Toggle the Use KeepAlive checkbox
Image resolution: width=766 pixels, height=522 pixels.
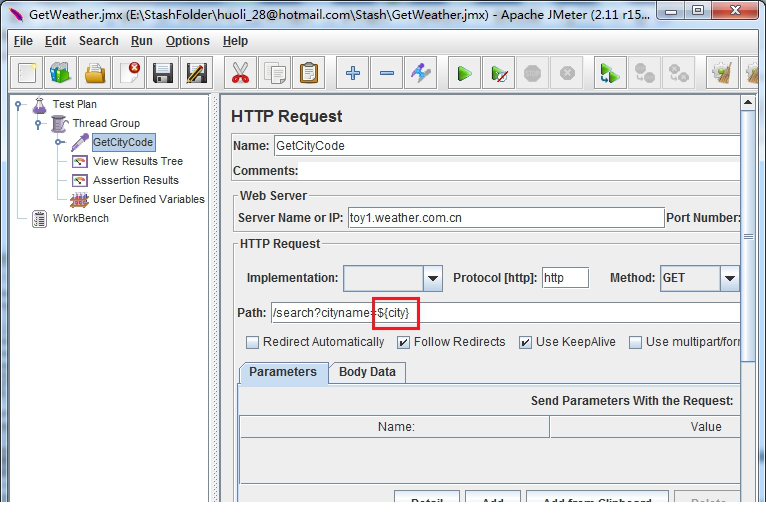coord(525,342)
